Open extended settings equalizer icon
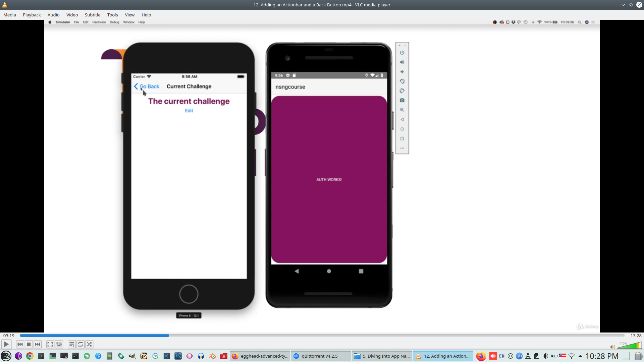 point(59,344)
